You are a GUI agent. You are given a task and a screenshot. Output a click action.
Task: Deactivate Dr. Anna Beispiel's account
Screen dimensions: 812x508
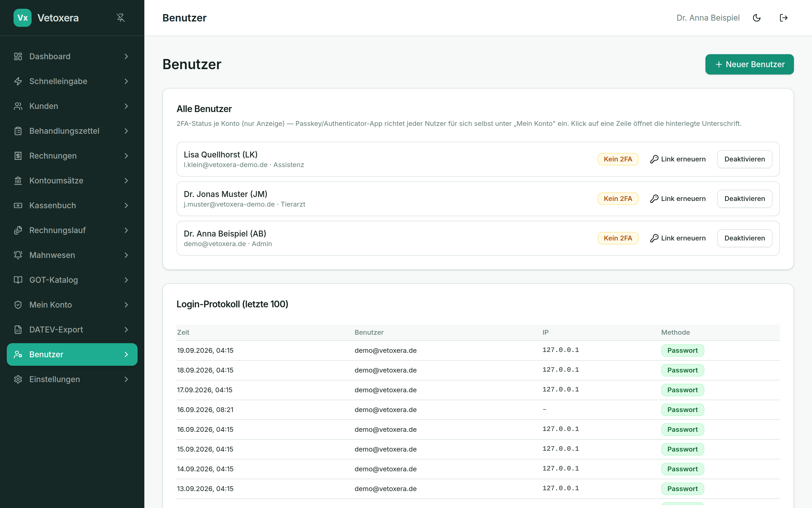[x=745, y=238]
